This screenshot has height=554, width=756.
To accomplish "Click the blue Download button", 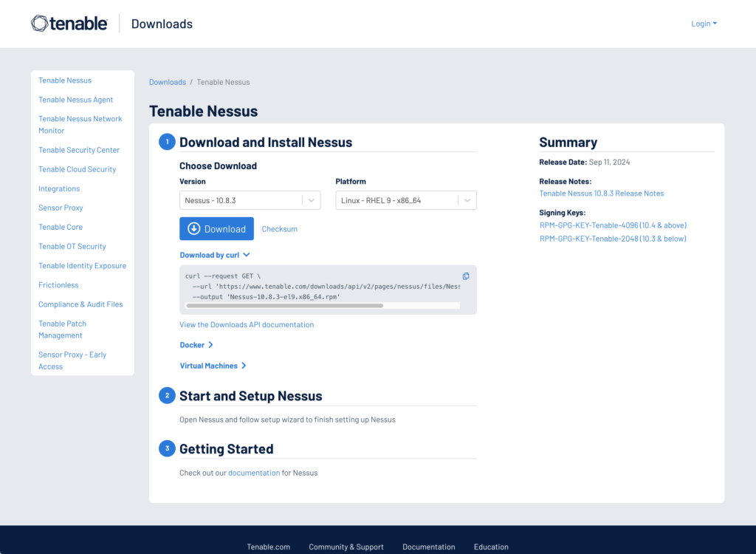I will coord(216,229).
